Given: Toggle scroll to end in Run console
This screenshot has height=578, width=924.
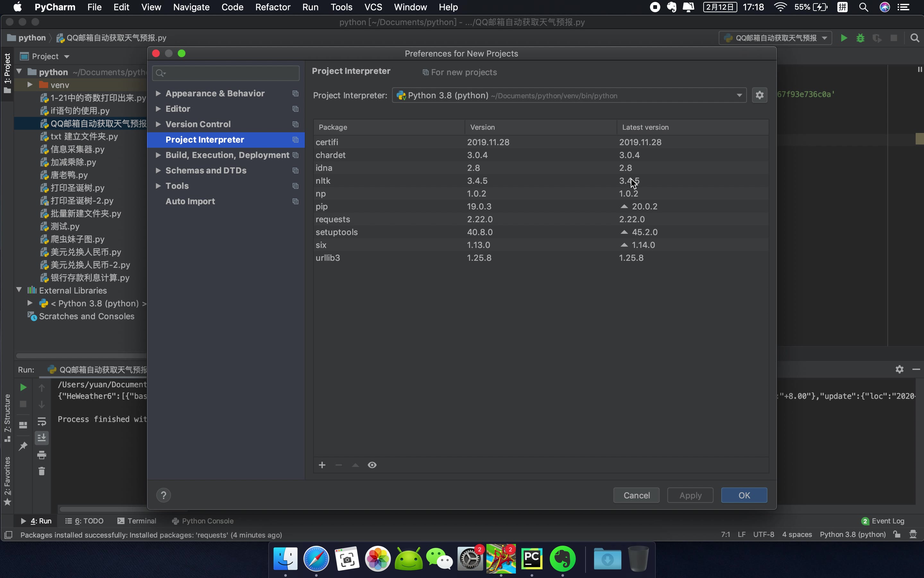Looking at the screenshot, I should click(42, 438).
